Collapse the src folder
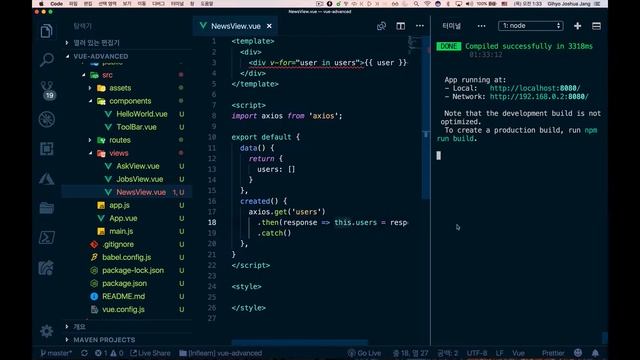The image size is (640, 360). point(107,75)
